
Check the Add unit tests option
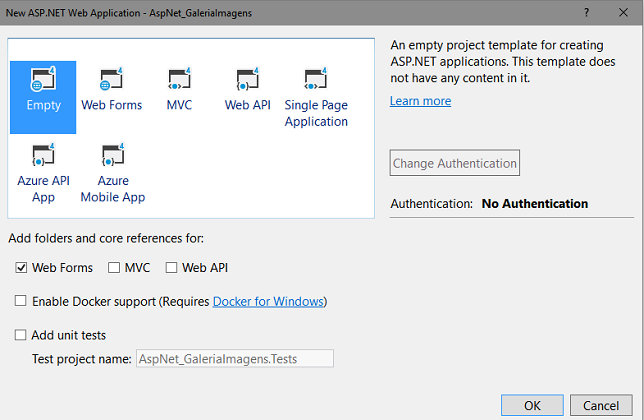pos(21,335)
